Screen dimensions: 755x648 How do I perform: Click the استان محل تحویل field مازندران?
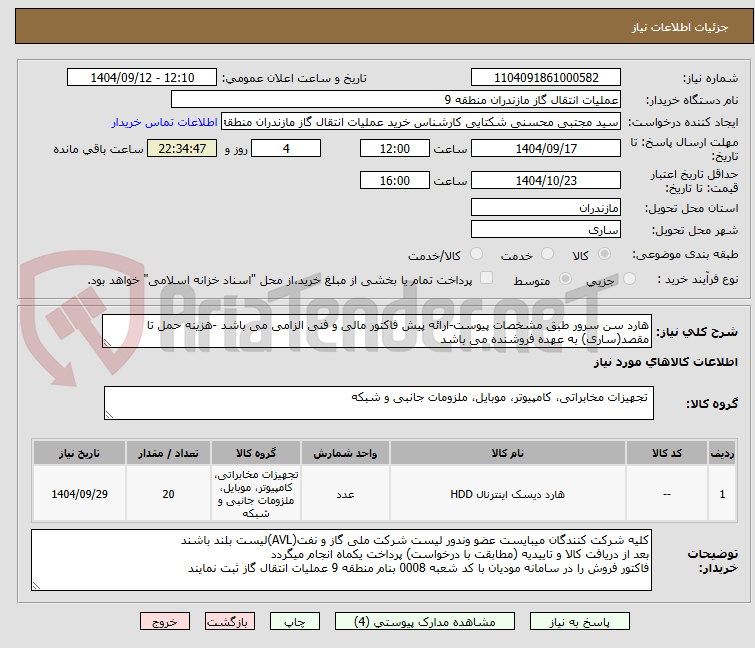(546, 207)
